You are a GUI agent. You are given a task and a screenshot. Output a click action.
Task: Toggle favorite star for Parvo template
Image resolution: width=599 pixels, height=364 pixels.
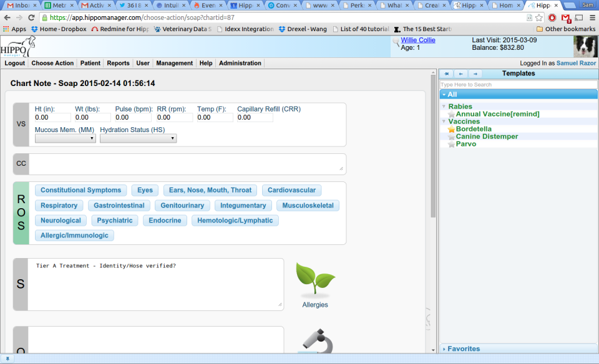tap(451, 144)
